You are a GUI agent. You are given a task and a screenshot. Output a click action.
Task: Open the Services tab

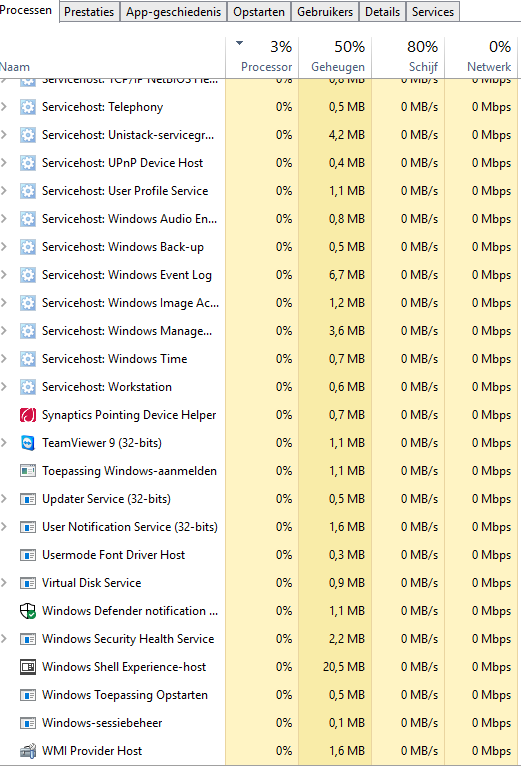[x=433, y=12]
